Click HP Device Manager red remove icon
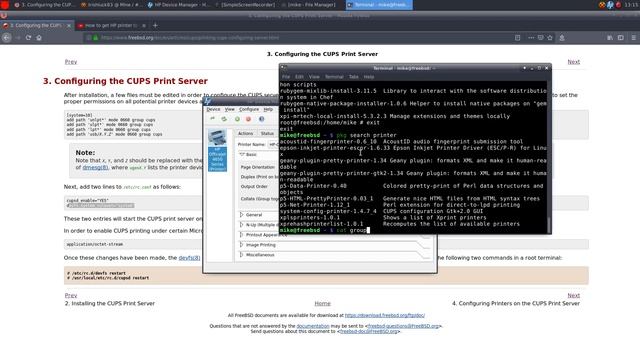Viewport: 640px width, 360px height. (248, 119)
